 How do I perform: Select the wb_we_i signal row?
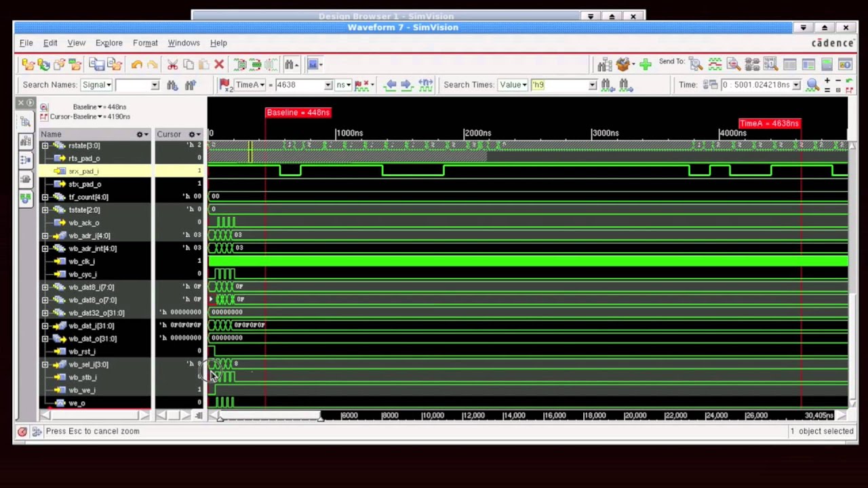click(x=95, y=390)
